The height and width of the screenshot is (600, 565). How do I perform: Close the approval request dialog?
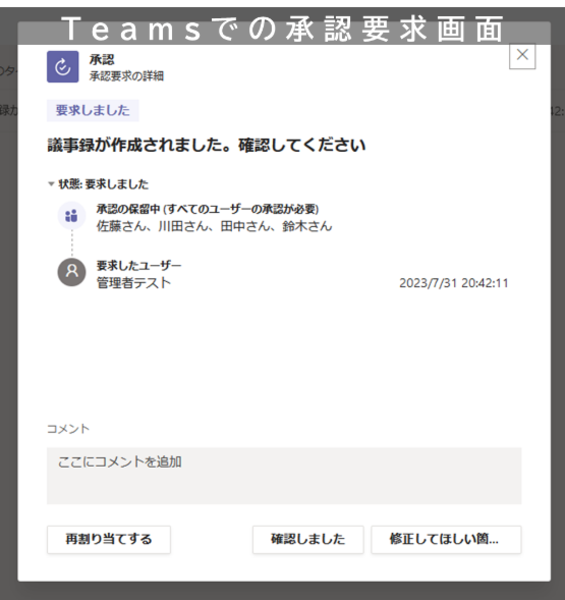522,55
